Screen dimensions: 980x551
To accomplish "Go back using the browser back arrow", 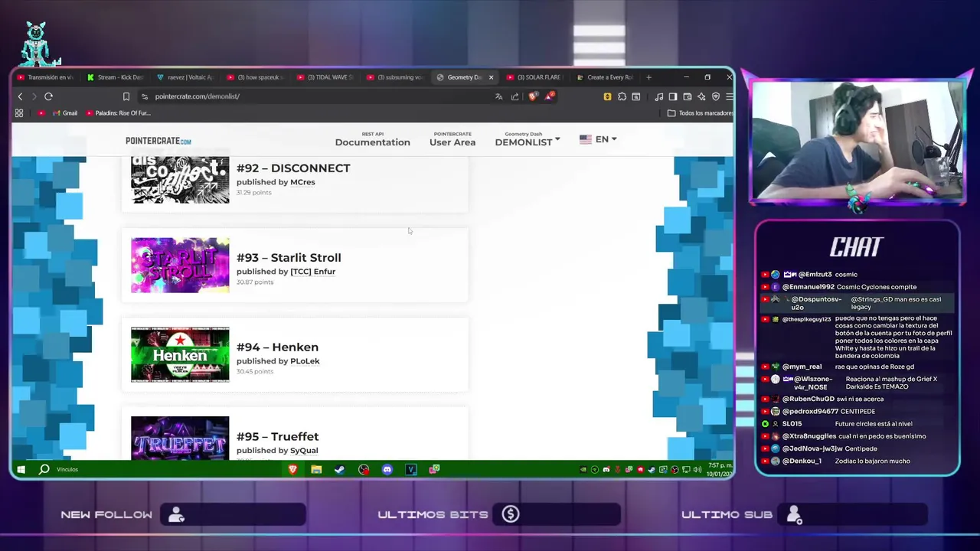I will [x=20, y=96].
